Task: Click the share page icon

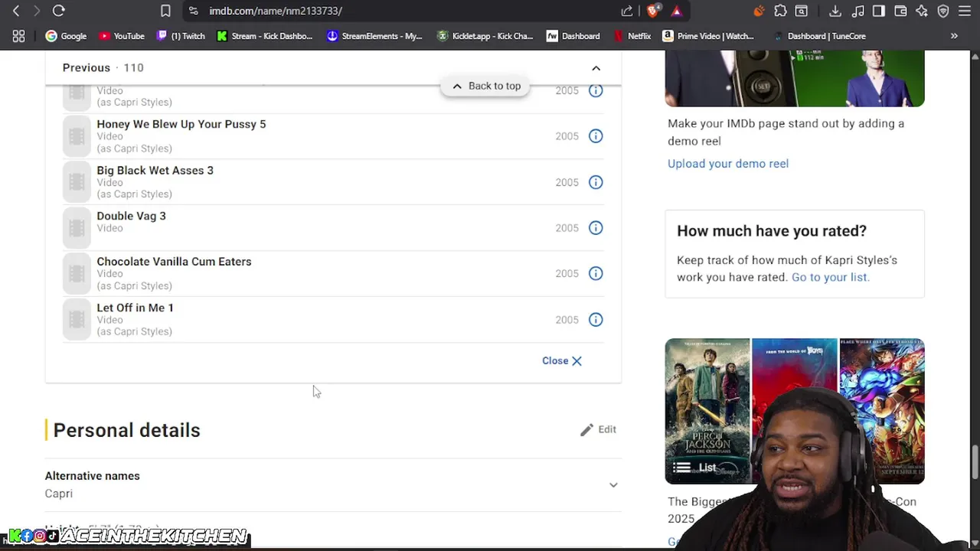Action: click(x=627, y=11)
